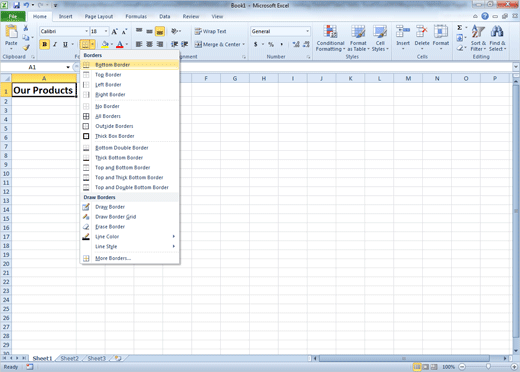Switch to the Data tab

click(x=165, y=16)
